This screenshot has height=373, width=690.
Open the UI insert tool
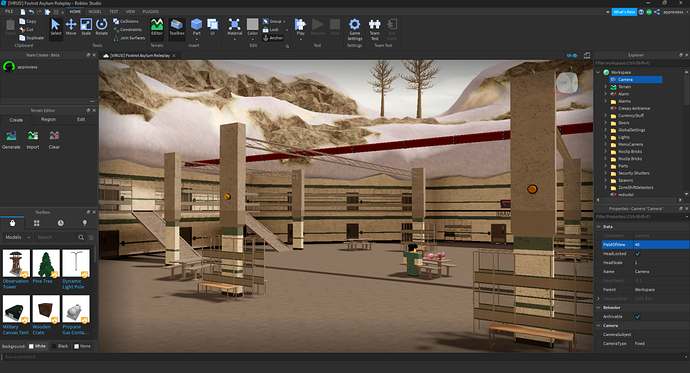click(213, 27)
